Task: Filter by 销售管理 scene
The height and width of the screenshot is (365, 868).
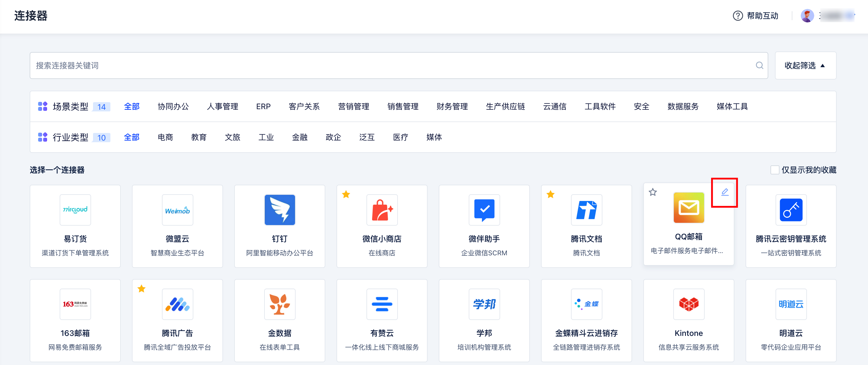Action: pyautogui.click(x=403, y=106)
